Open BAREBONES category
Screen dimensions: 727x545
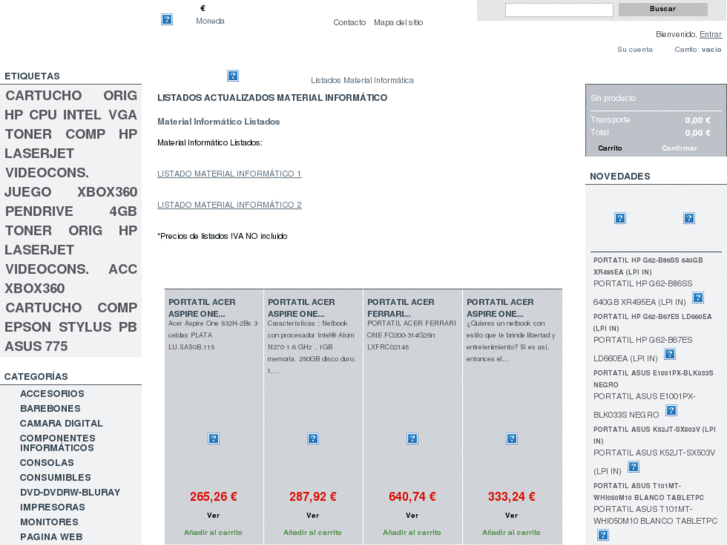50,409
